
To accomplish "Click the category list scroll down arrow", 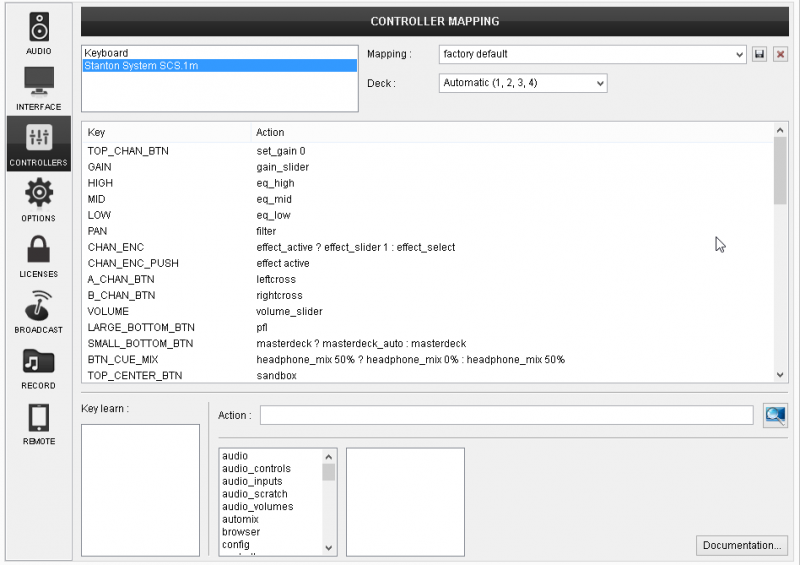I will coord(329,548).
